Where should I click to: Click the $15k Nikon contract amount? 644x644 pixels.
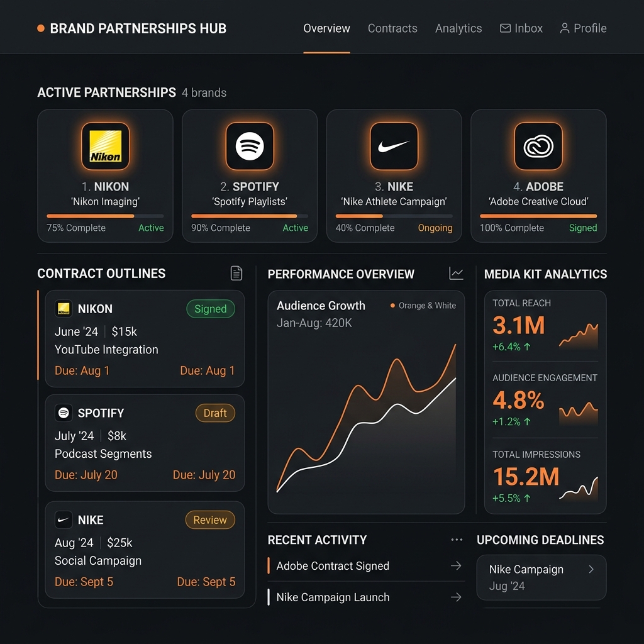click(124, 331)
